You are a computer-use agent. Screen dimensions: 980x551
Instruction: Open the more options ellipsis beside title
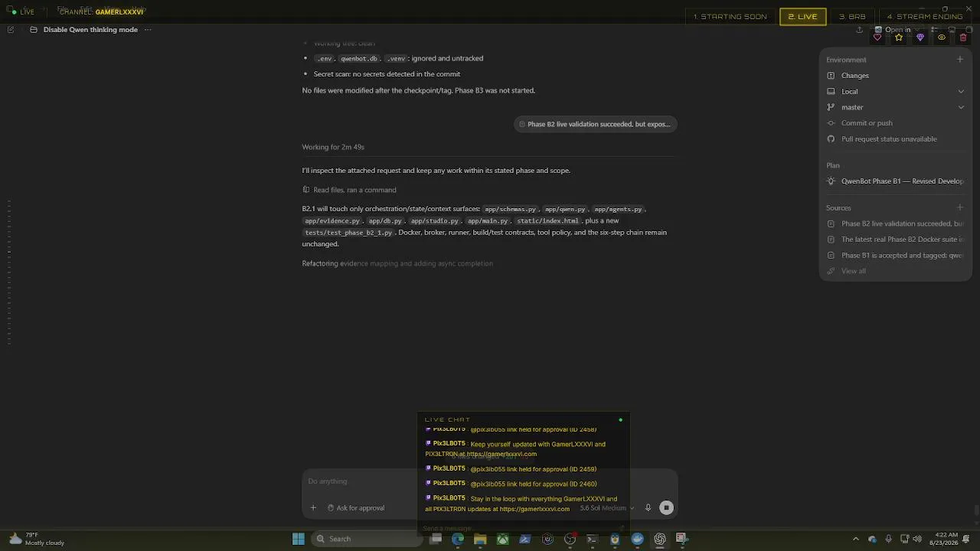coord(148,30)
